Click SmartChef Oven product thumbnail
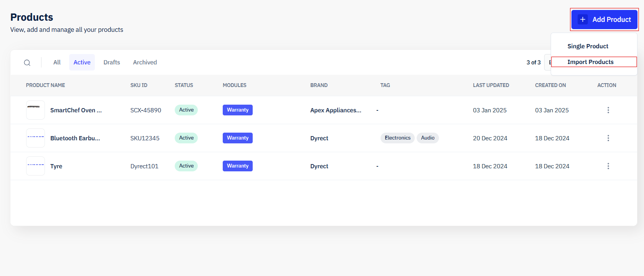Image resolution: width=644 pixels, height=276 pixels. pyautogui.click(x=35, y=110)
